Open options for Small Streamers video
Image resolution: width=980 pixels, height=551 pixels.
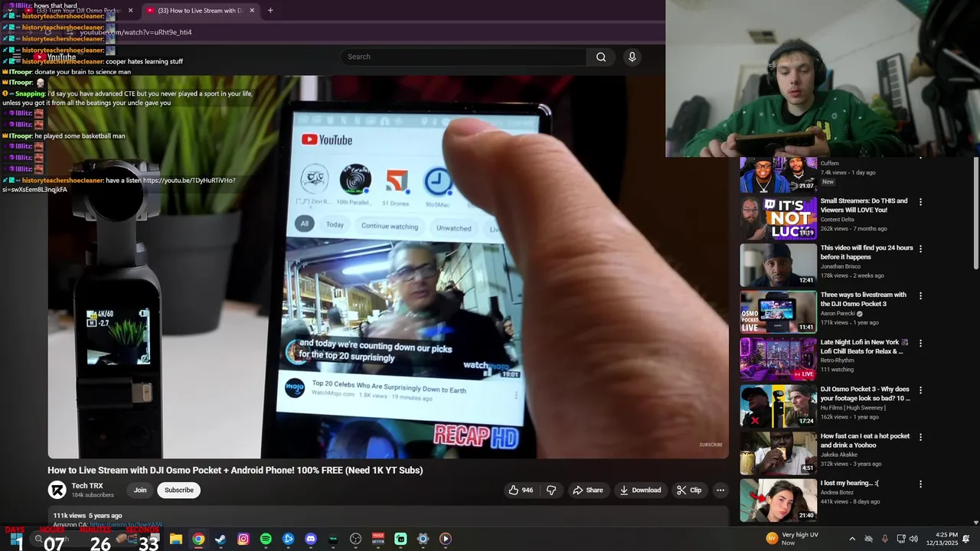(x=920, y=202)
